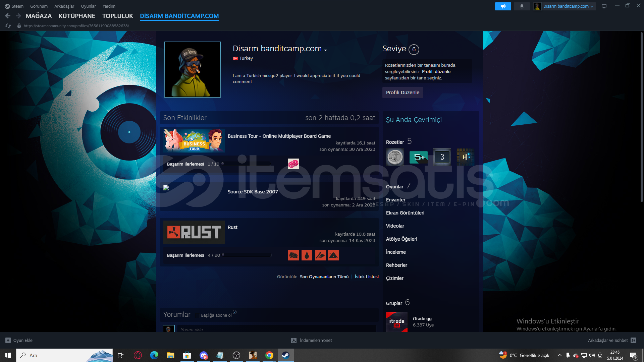Switch to the KÜTÜPHANE tab
The width and height of the screenshot is (644, 362).
[x=77, y=16]
